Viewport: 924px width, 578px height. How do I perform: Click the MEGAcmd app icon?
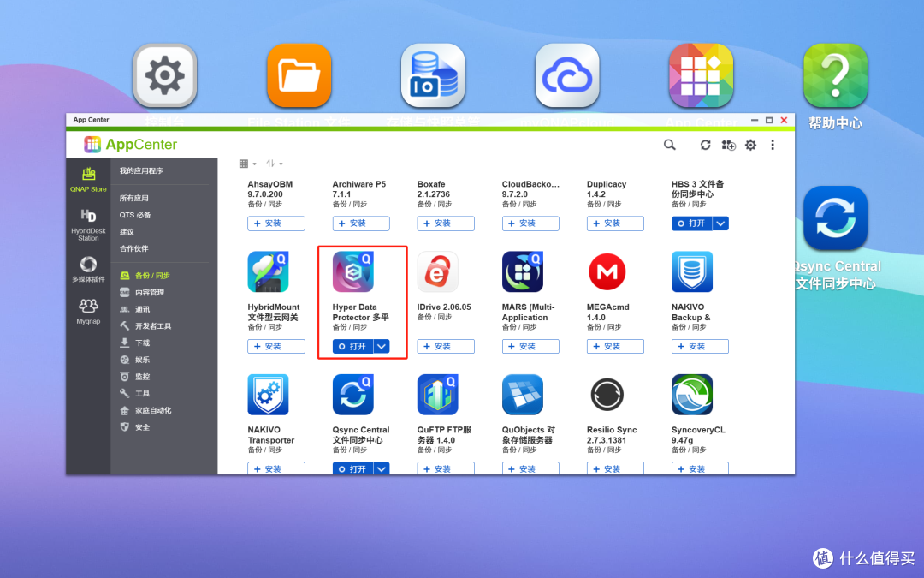click(607, 272)
